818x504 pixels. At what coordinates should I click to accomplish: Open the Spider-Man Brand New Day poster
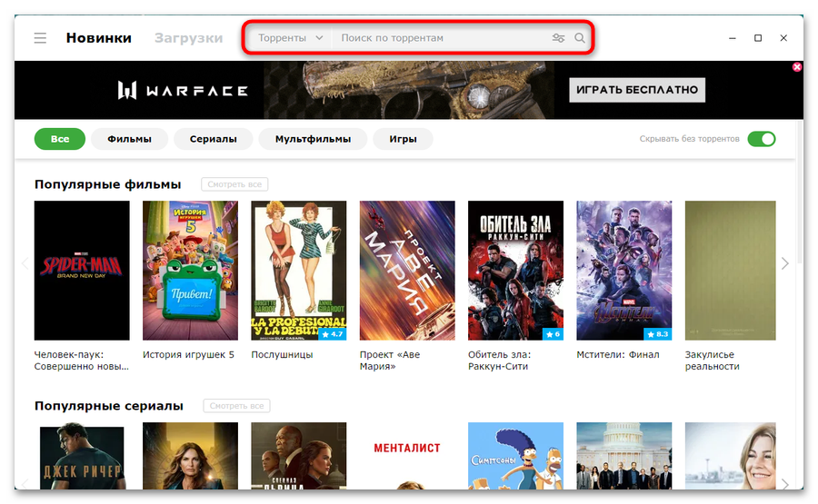coord(82,271)
